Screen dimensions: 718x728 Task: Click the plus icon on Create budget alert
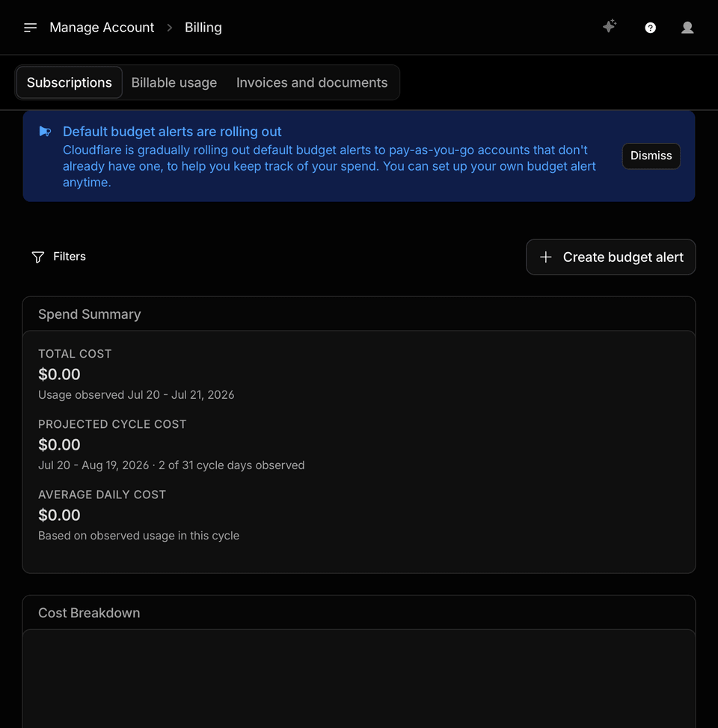(x=546, y=257)
